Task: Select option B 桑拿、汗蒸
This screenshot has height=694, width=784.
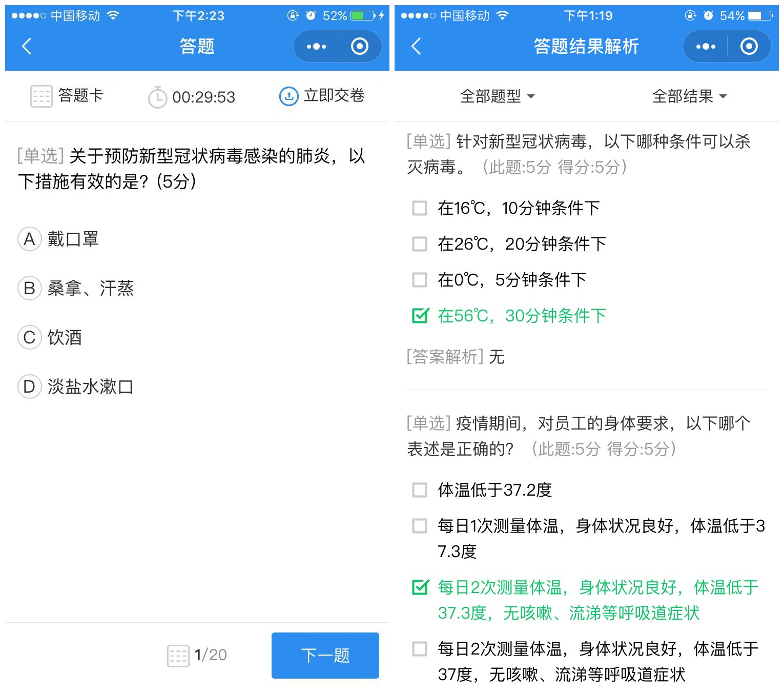Action: click(x=30, y=288)
